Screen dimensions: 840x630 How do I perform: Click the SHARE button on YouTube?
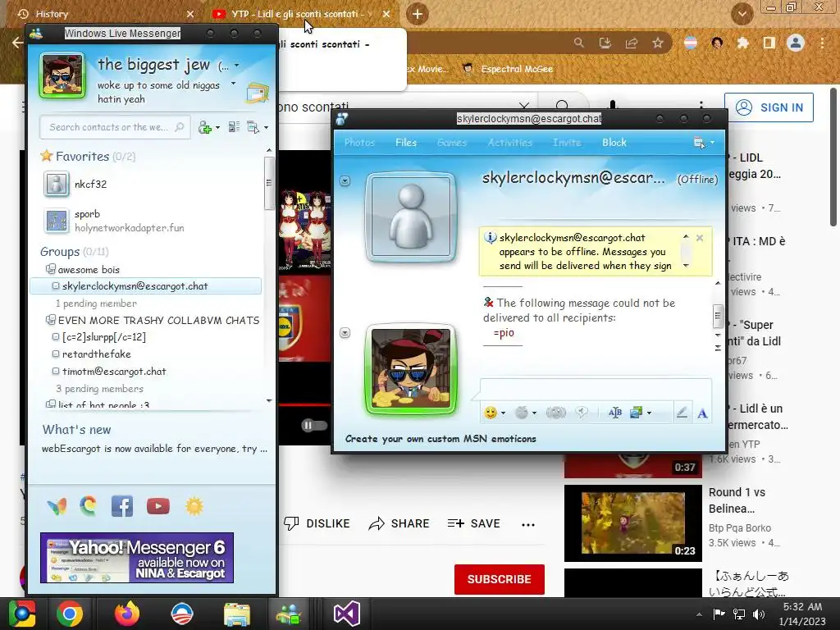pyautogui.click(x=399, y=523)
